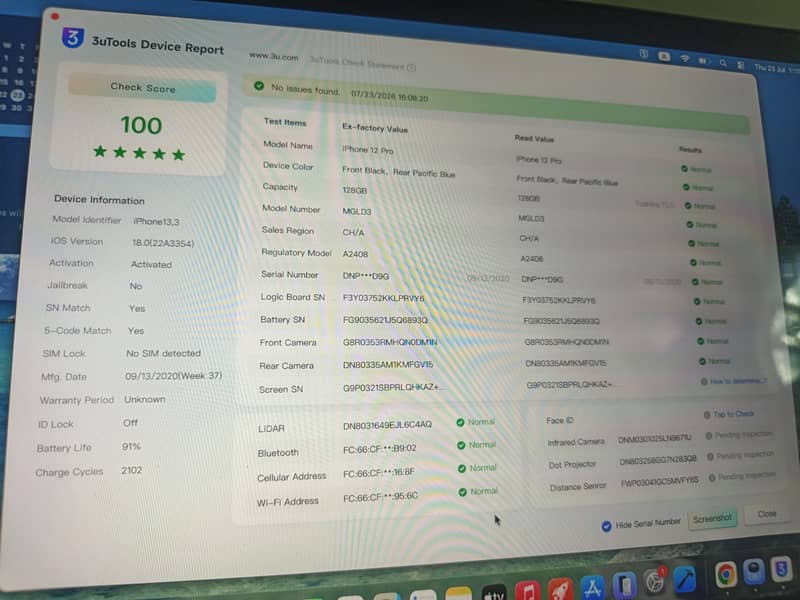Click the 3uTools icon in the dock
This screenshot has width=800, height=600.
click(x=782, y=568)
